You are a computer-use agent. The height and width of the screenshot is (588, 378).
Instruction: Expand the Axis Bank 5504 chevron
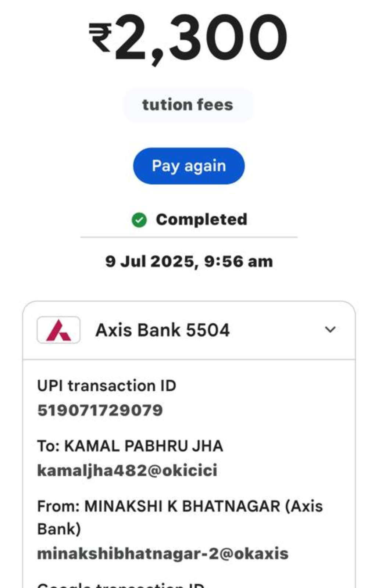click(330, 330)
